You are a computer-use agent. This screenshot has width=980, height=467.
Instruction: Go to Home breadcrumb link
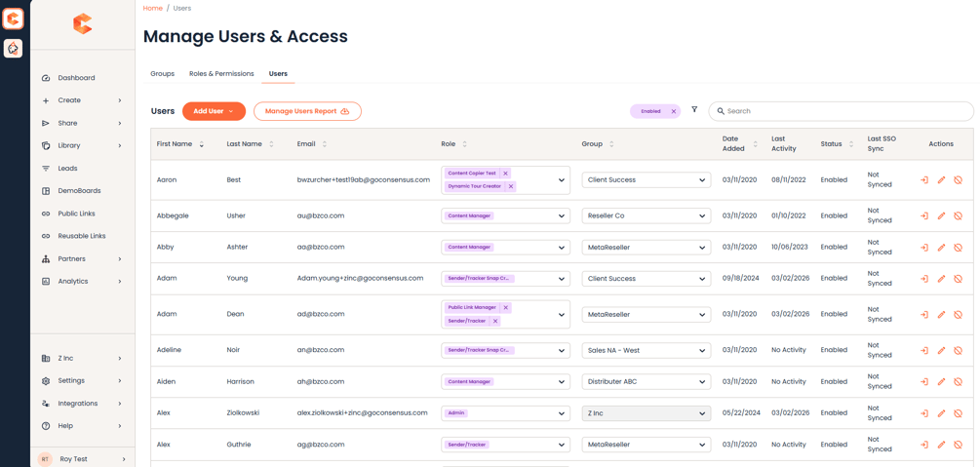click(x=152, y=8)
